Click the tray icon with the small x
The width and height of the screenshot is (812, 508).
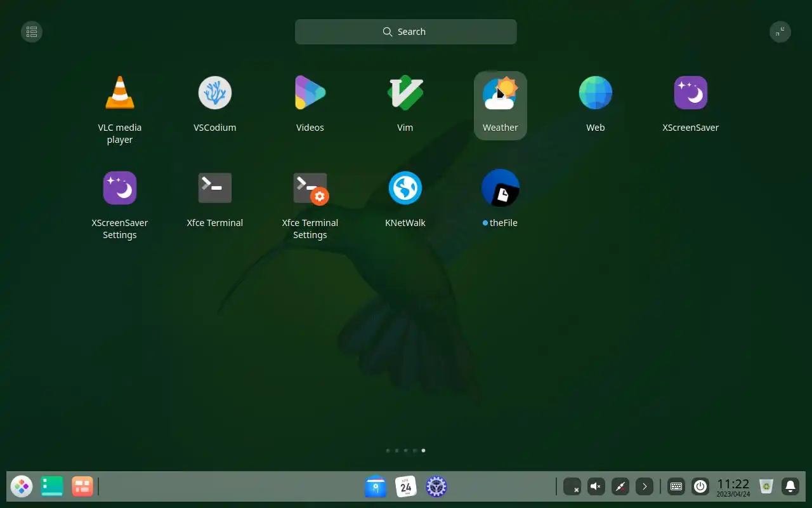point(572,487)
